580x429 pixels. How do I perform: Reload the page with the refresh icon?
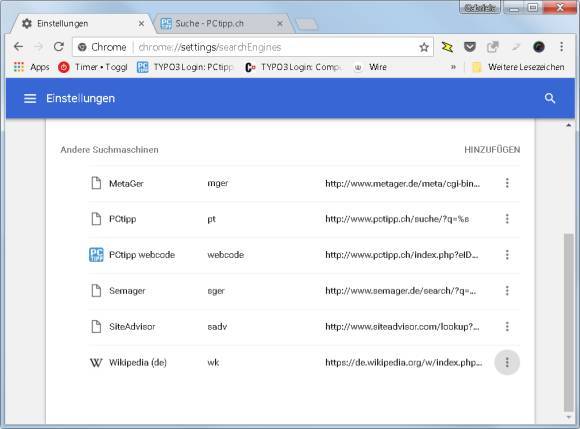59,47
